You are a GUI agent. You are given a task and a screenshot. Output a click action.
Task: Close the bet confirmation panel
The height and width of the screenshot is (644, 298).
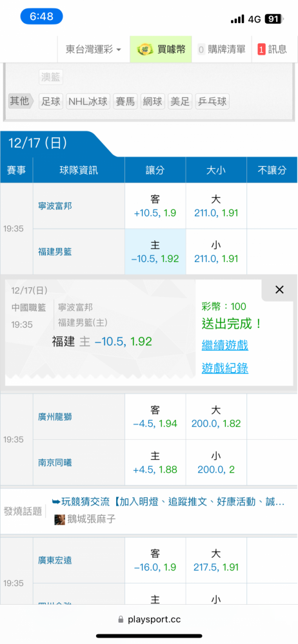click(279, 290)
